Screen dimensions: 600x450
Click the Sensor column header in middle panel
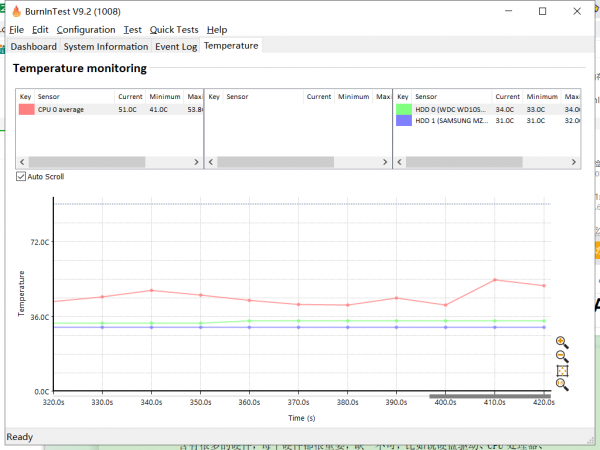click(263, 96)
